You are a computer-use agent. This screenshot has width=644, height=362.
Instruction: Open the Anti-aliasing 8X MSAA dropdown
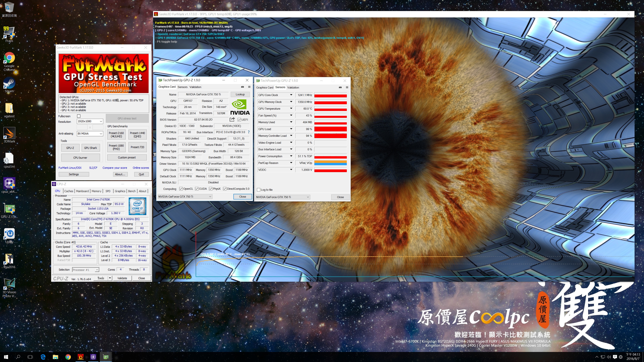point(90,134)
